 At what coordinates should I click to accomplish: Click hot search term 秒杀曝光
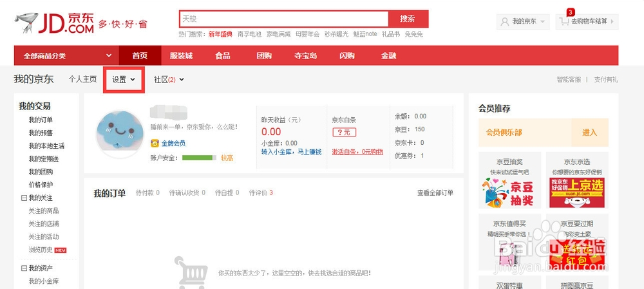(x=336, y=35)
